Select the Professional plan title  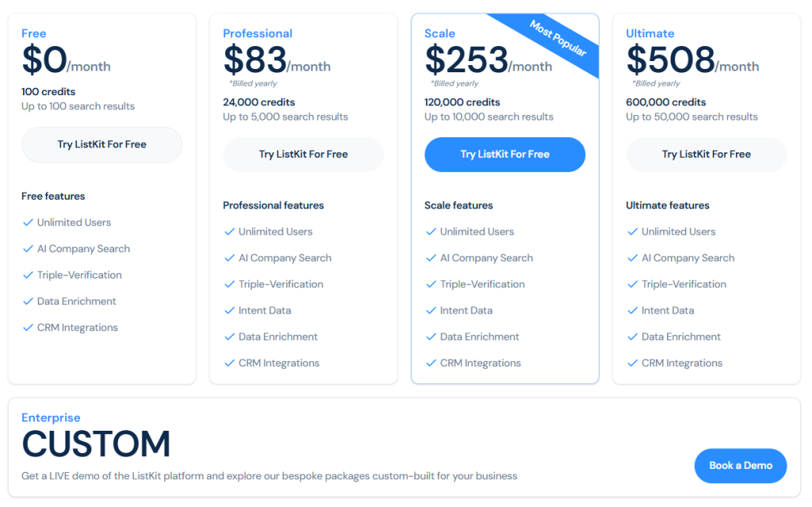257,33
